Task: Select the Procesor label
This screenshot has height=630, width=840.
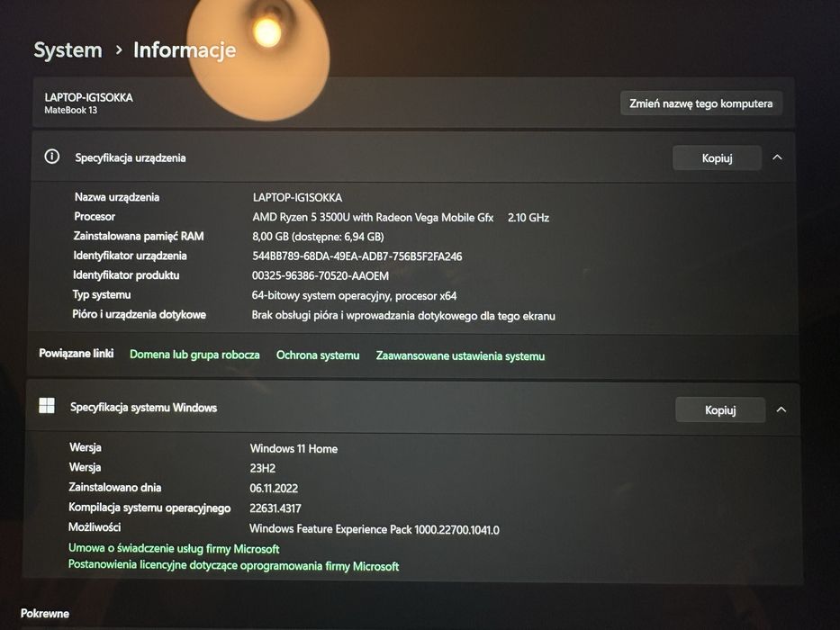Action: click(95, 216)
